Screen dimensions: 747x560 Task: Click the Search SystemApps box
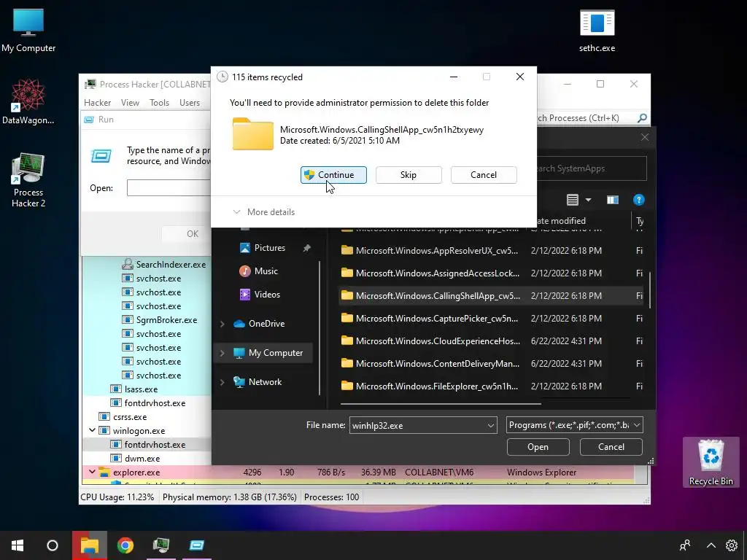click(591, 168)
